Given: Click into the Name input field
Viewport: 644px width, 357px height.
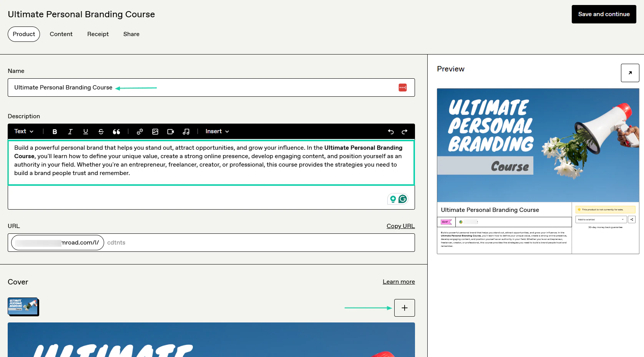Looking at the screenshot, I should 211,88.
